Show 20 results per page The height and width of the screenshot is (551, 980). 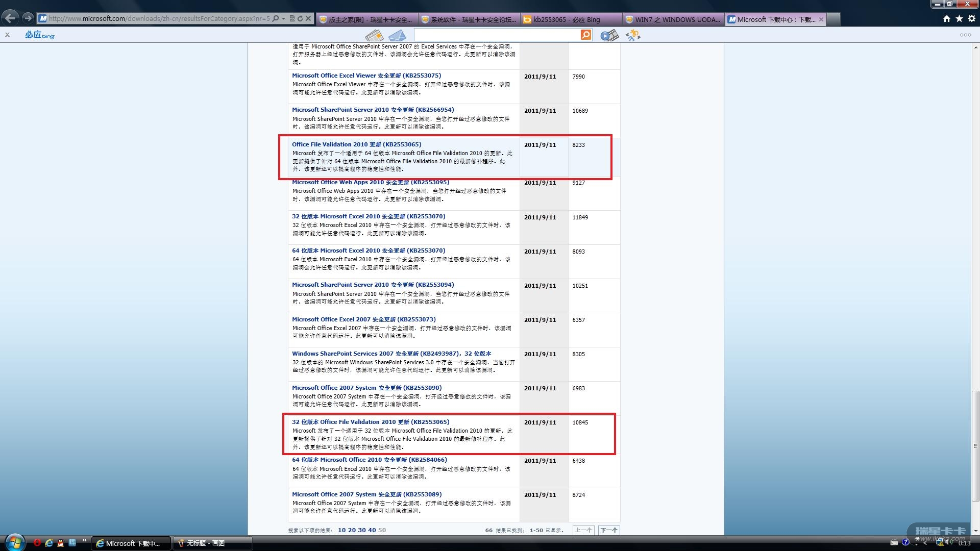click(x=352, y=530)
